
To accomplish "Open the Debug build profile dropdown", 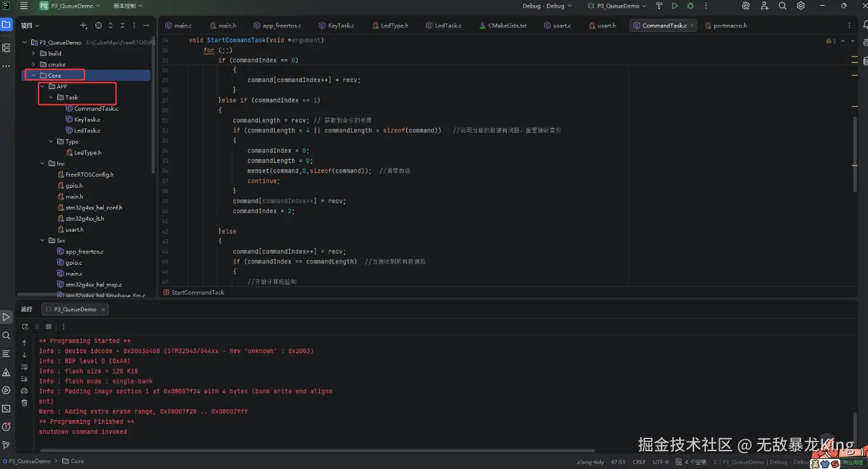I will 547,6.
